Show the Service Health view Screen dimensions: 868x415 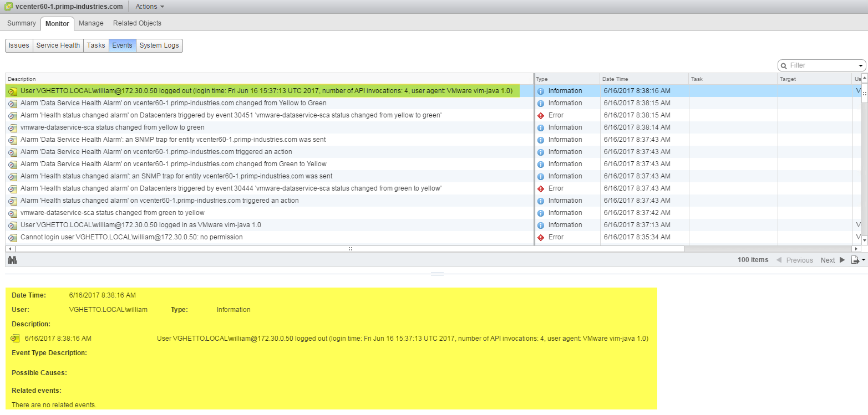click(58, 45)
